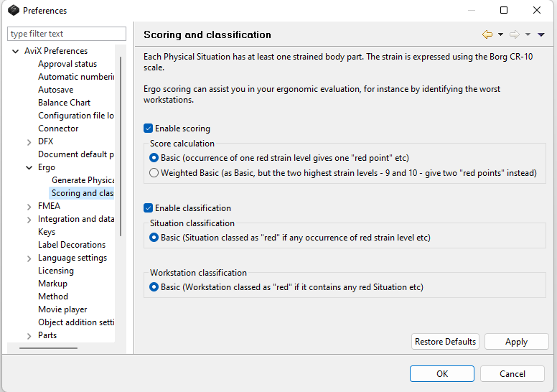Open the preferences view menu triangle
The height and width of the screenshot is (392, 557).
(x=541, y=34)
